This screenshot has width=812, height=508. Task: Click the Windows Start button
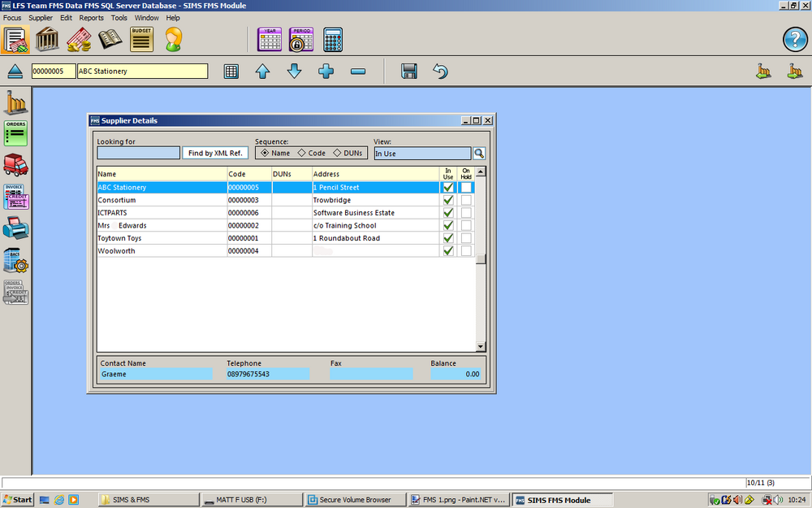(x=17, y=500)
